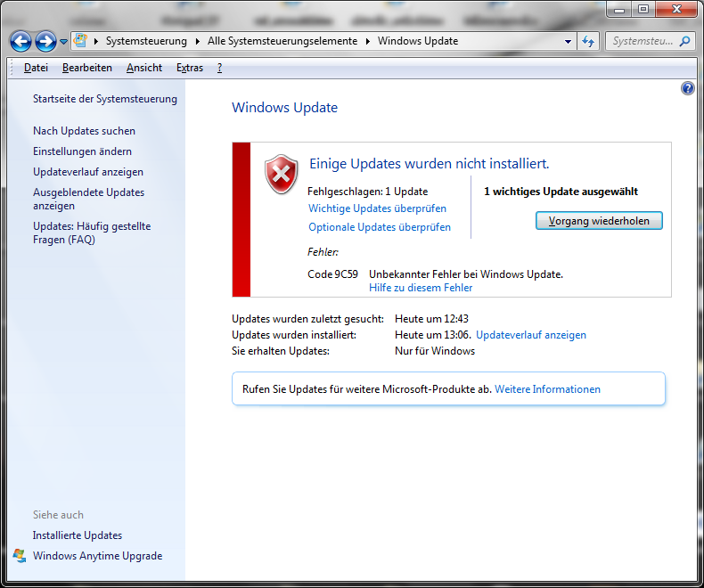Click the magnifier search icon
The width and height of the screenshot is (704, 588).
(x=684, y=41)
